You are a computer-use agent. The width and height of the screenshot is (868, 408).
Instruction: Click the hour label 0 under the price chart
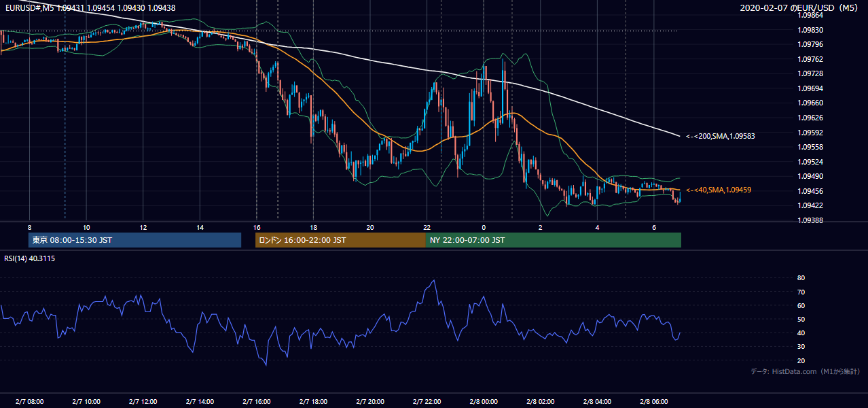pyautogui.click(x=484, y=227)
